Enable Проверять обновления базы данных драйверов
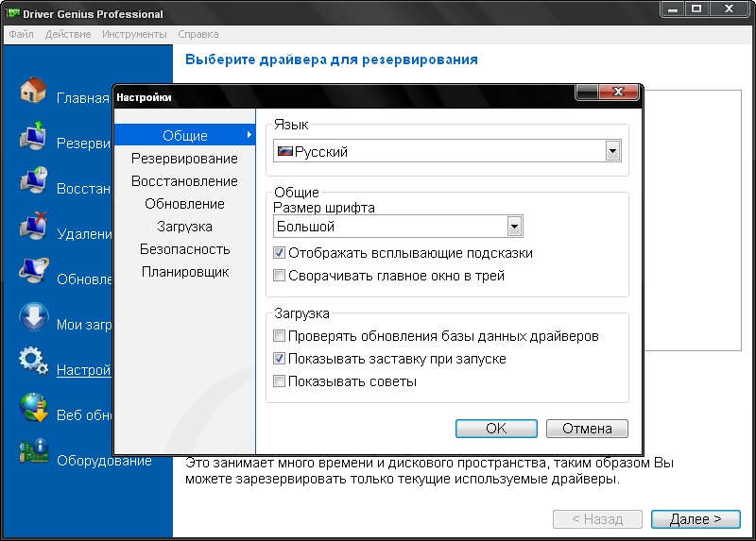 [279, 335]
